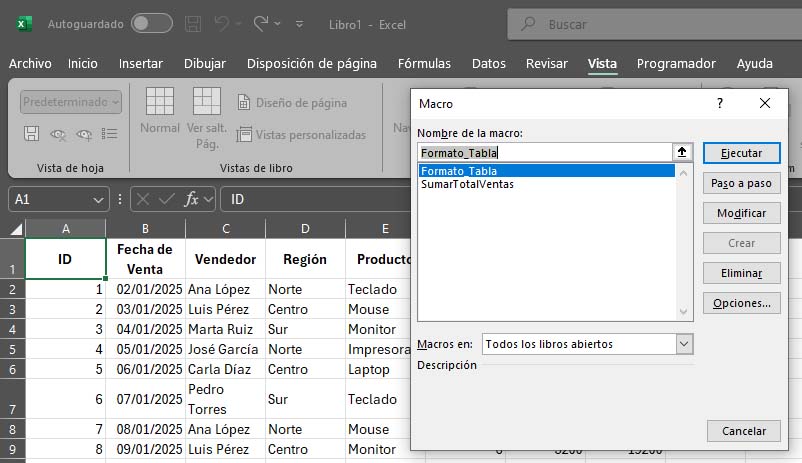
Task: Click the Macro dialog help question mark
Action: 719,103
